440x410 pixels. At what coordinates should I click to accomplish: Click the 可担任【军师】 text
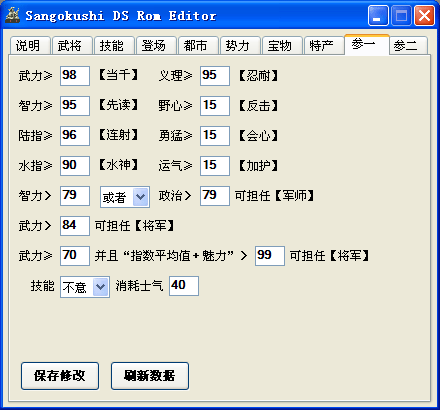tap(275, 196)
